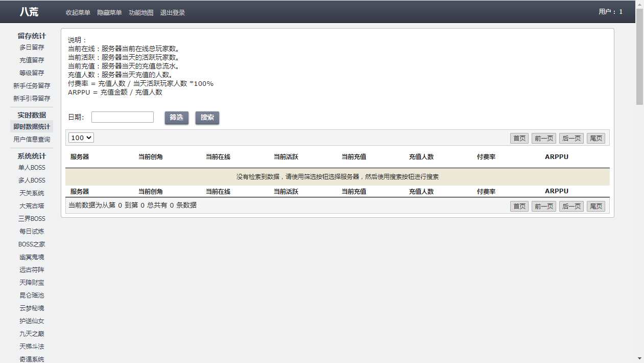Open the 多日留存 report in sidebar
The width and height of the screenshot is (644, 363).
(x=33, y=47)
